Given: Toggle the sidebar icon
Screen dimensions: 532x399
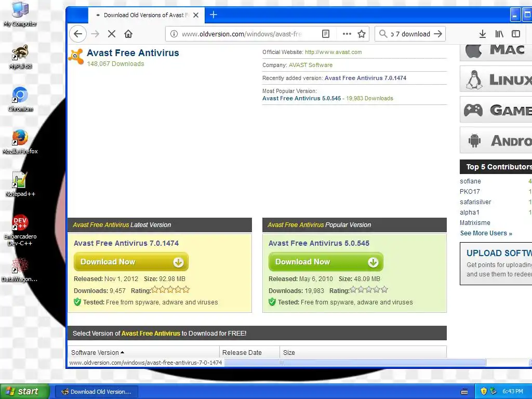Looking at the screenshot, I should 516,34.
